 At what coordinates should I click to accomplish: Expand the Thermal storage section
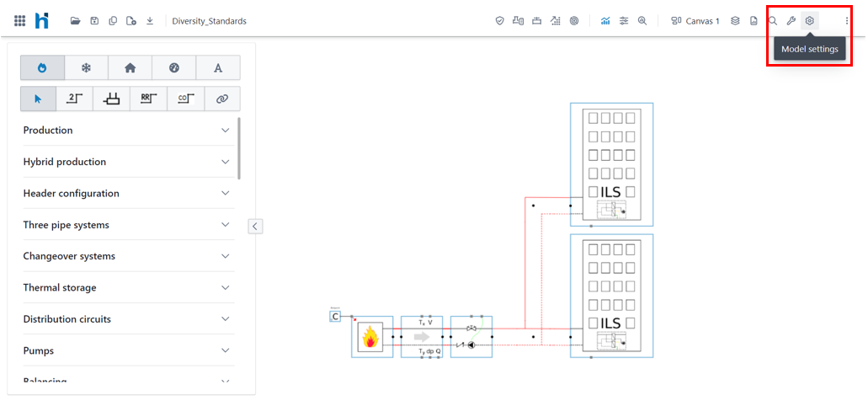point(126,288)
